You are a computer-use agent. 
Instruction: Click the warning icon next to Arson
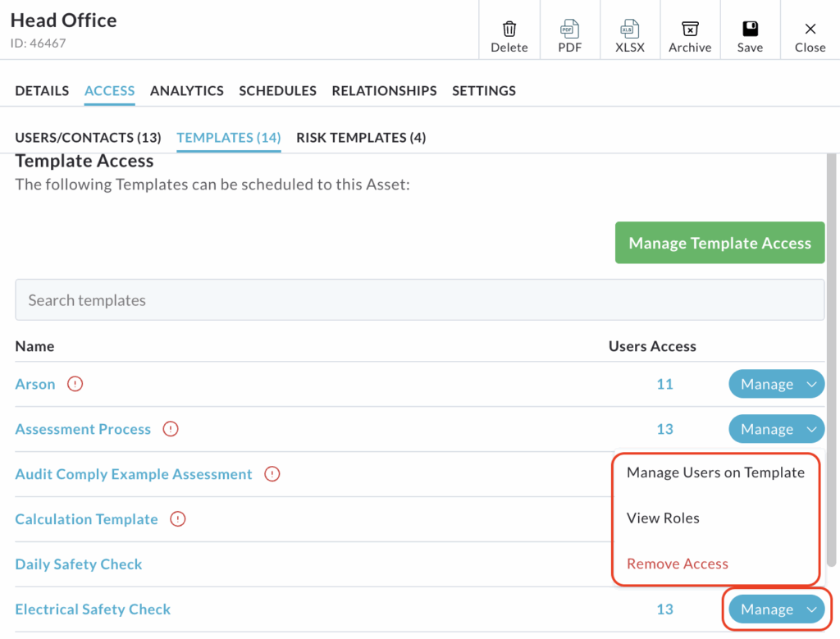(x=75, y=384)
